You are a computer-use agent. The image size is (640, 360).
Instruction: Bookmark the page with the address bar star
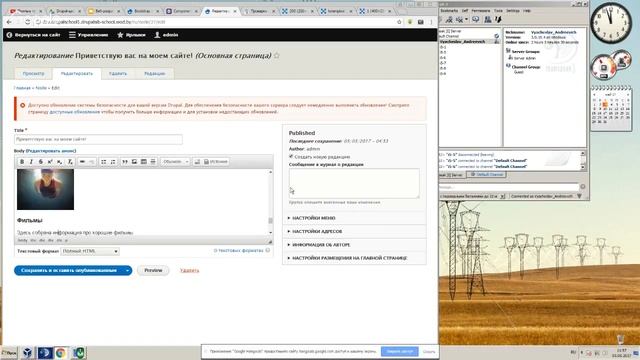click(x=399, y=22)
